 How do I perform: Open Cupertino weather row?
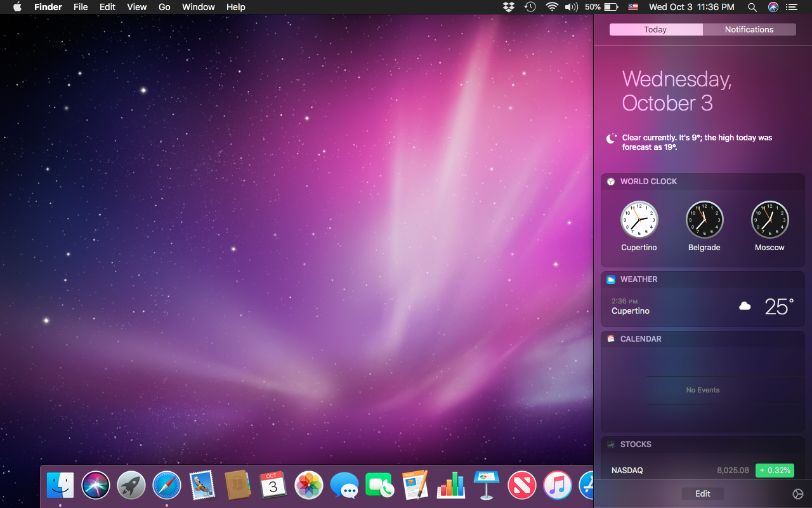(x=703, y=307)
